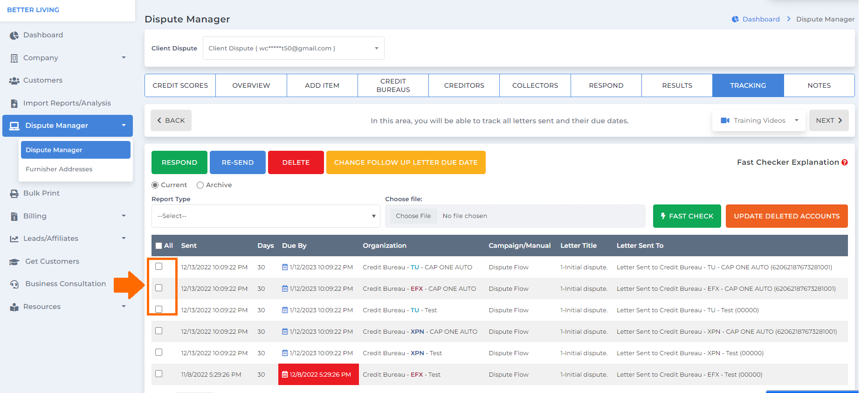The width and height of the screenshot is (868, 393).
Task: Open the Add Item tab
Action: (x=322, y=85)
